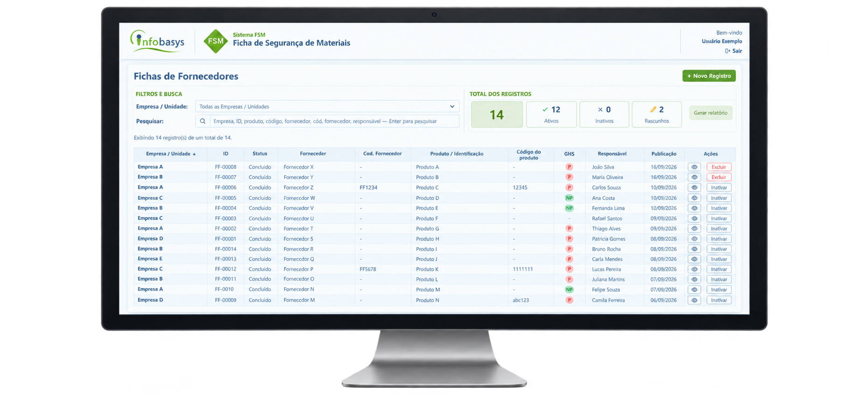
Task: View Juliana Martins record eye icon
Action: point(694,280)
